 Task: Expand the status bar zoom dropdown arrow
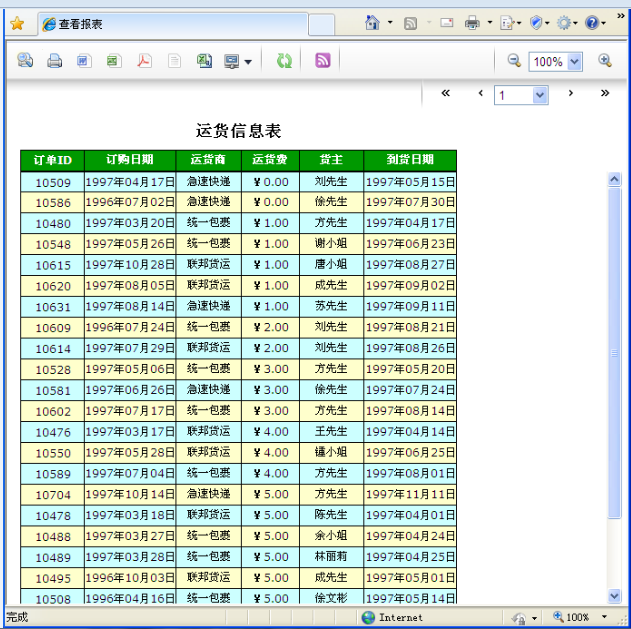click(x=604, y=617)
